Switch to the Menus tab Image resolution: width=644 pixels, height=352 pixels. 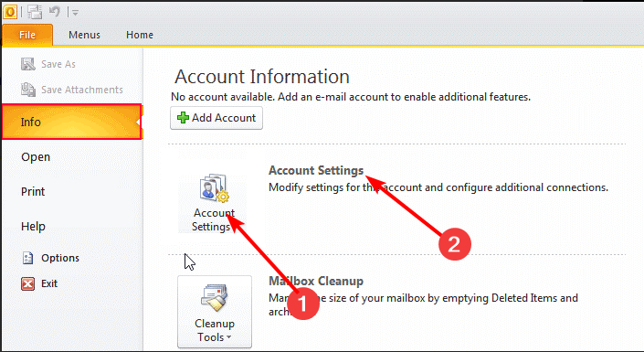pyautogui.click(x=84, y=35)
